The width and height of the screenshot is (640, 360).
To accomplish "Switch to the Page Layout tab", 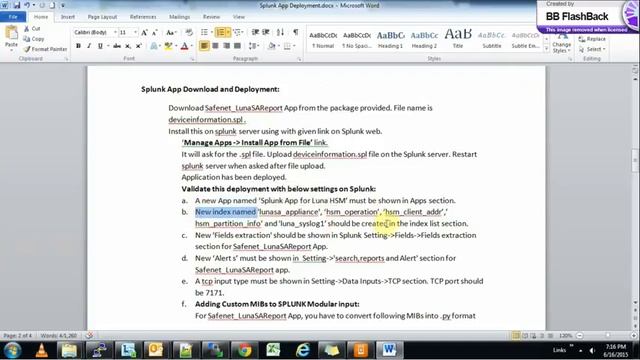I will [x=102, y=17].
